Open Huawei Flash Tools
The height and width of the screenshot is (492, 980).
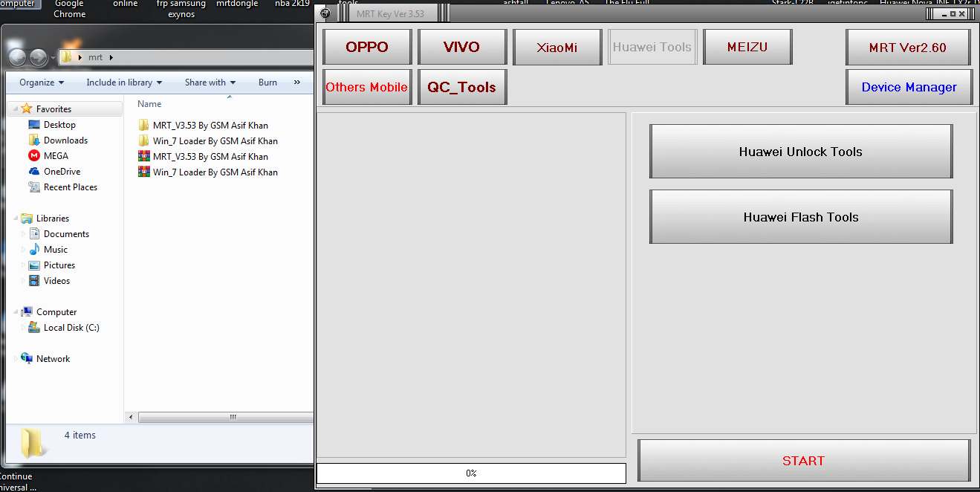pyautogui.click(x=801, y=217)
